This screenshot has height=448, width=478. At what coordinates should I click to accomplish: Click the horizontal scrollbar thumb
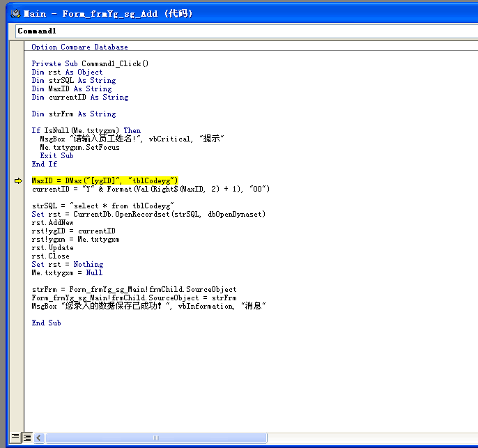click(156, 438)
